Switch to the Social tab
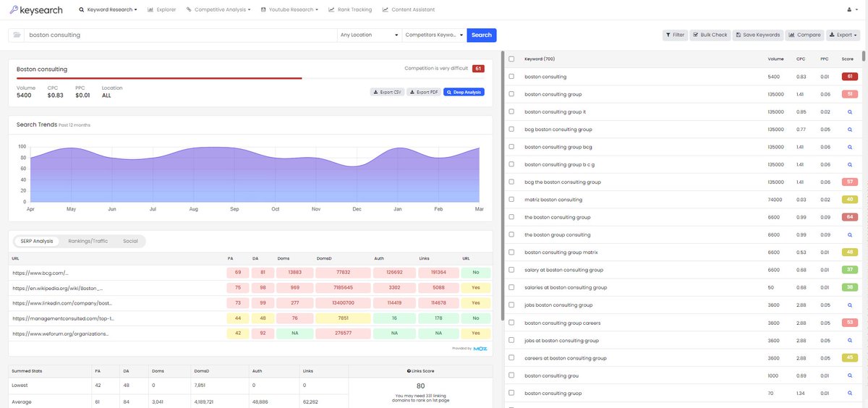The width and height of the screenshot is (868, 408). pos(130,241)
